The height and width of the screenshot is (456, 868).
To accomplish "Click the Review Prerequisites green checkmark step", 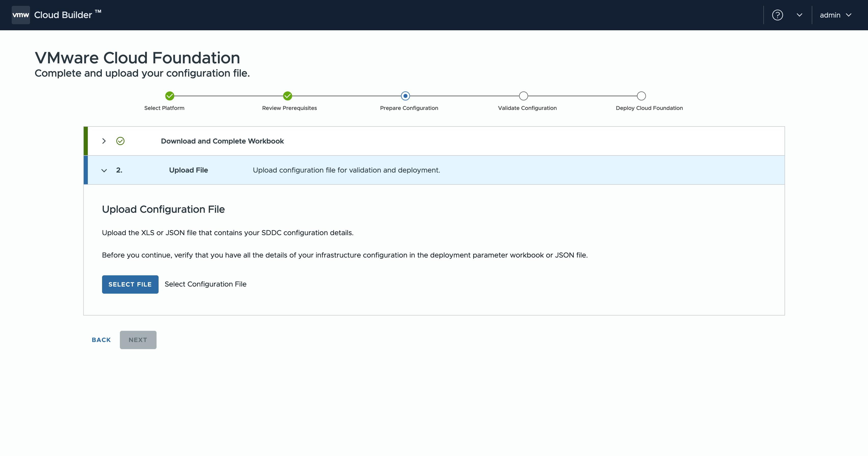I will coord(287,96).
